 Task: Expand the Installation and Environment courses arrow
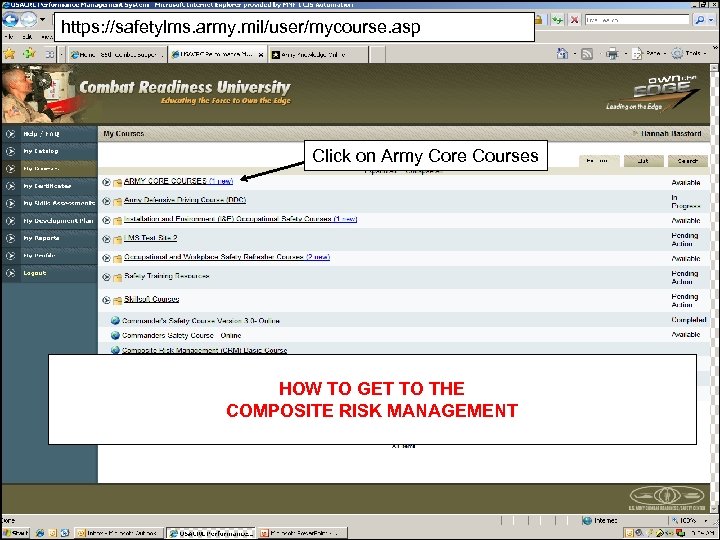coord(106,220)
